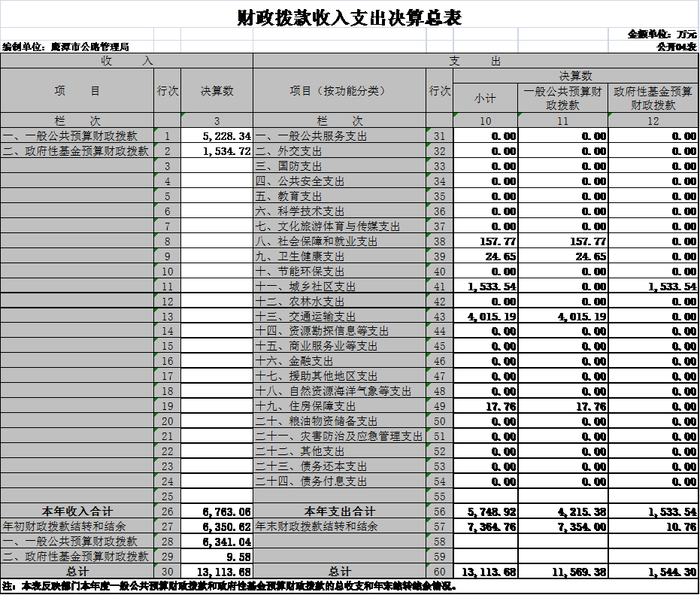This screenshot has height=595, width=700.
Task: Select income grand total 13,113.68 in row 30
Action: 224,572
